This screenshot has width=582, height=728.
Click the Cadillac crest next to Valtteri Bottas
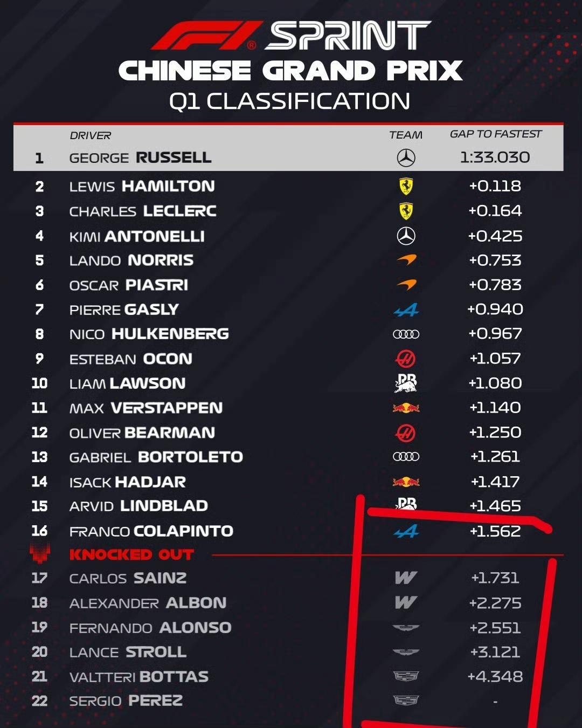pos(406,676)
